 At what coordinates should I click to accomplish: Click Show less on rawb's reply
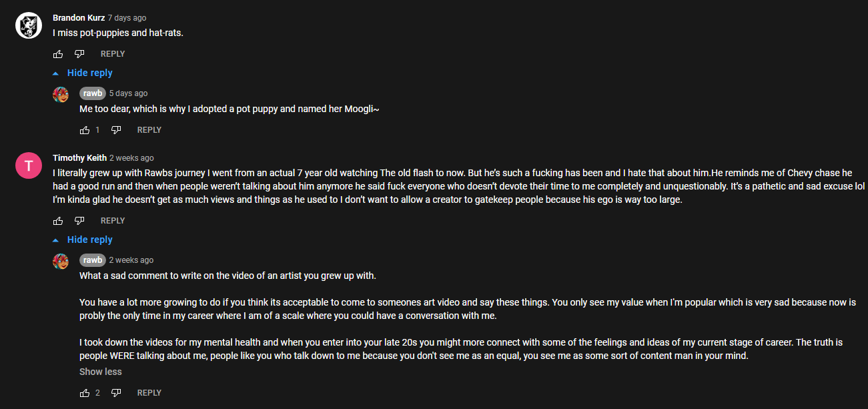pos(101,372)
